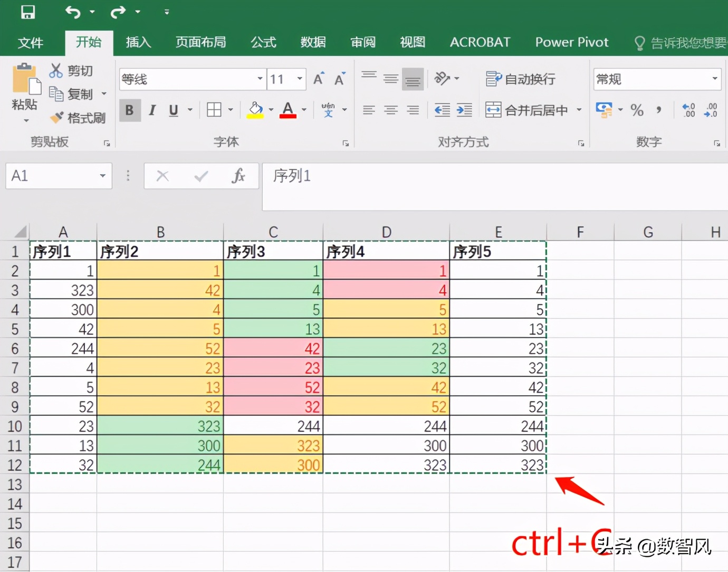Image resolution: width=728 pixels, height=572 pixels.
Task: Increase font size with larger A icon
Action: tap(319, 79)
